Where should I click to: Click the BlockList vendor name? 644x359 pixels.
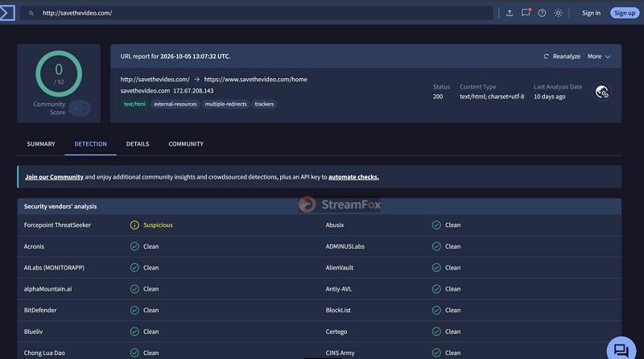(338, 310)
